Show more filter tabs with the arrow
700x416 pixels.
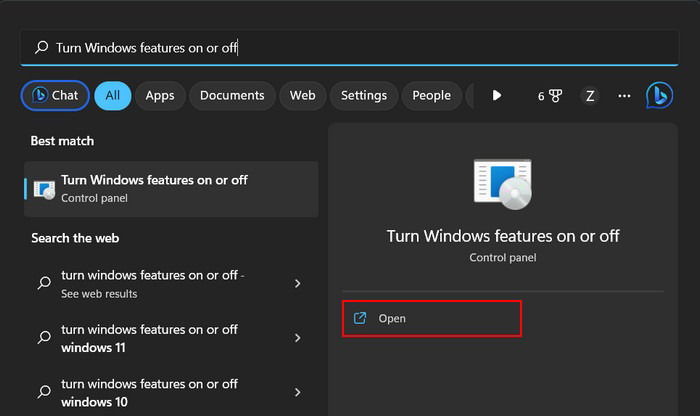[496, 96]
